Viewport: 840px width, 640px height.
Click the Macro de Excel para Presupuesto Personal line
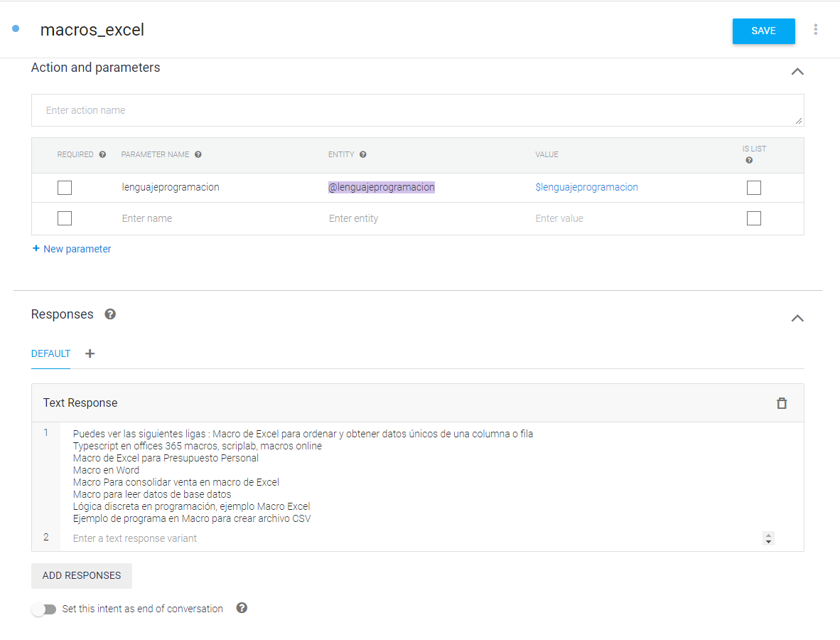166,458
